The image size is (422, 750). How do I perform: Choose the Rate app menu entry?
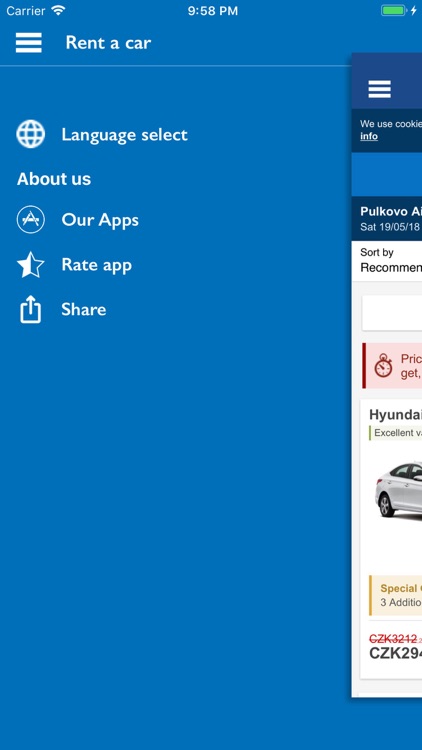(x=97, y=265)
